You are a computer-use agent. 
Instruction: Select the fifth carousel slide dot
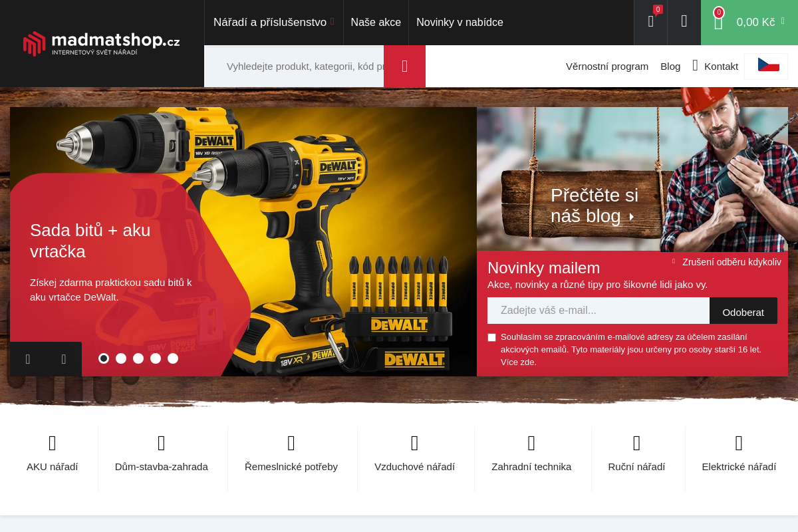[173, 358]
